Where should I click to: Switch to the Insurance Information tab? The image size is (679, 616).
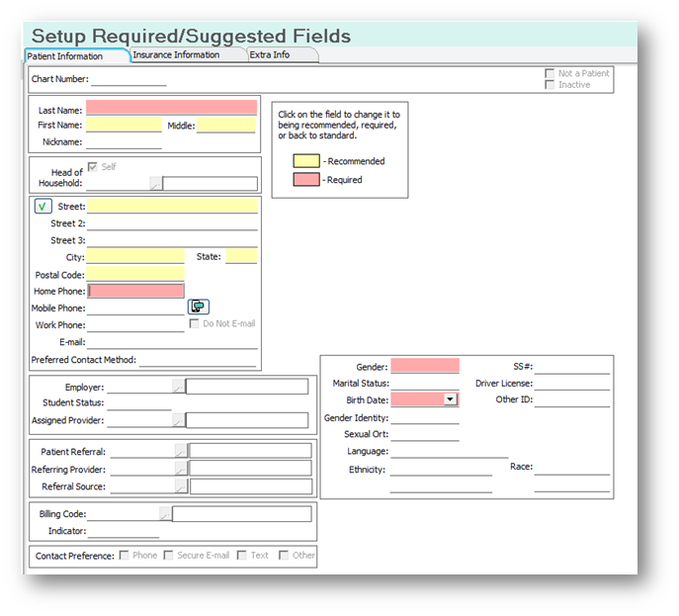176,55
